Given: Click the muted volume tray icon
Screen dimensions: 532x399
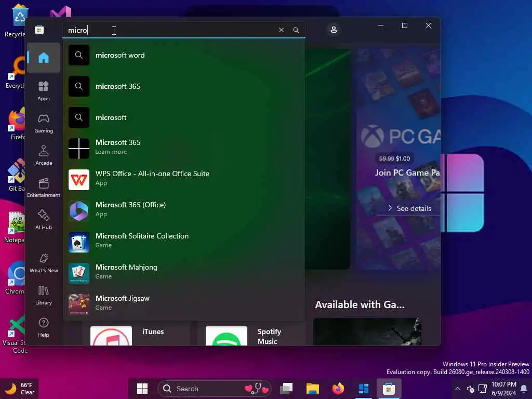Looking at the screenshot, I should pyautogui.click(x=470, y=389).
